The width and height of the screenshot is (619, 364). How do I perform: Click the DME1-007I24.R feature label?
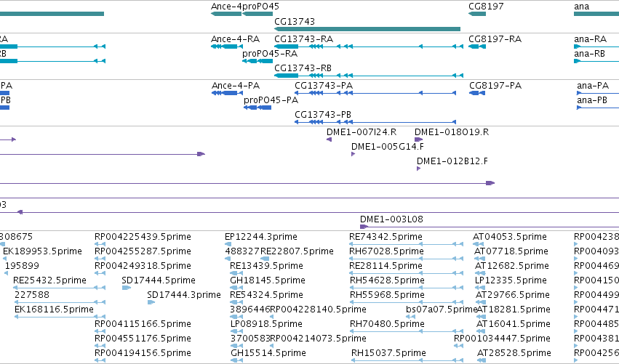(362, 132)
